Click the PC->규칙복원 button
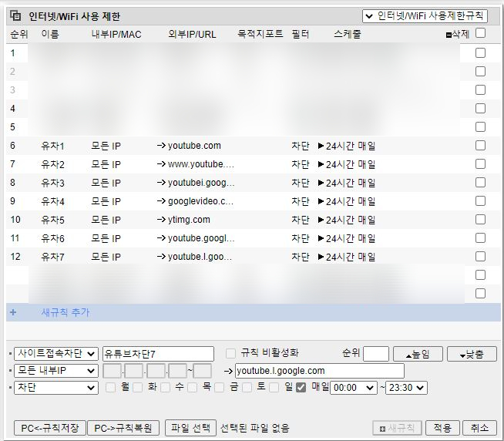Viewport: 504px width, 441px height. (x=123, y=428)
